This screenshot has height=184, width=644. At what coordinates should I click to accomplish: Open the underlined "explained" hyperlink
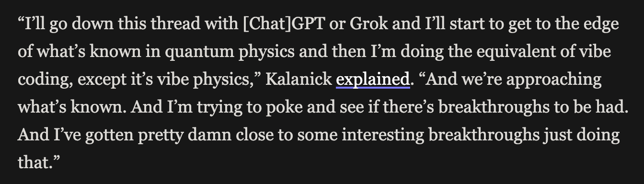click(x=373, y=80)
